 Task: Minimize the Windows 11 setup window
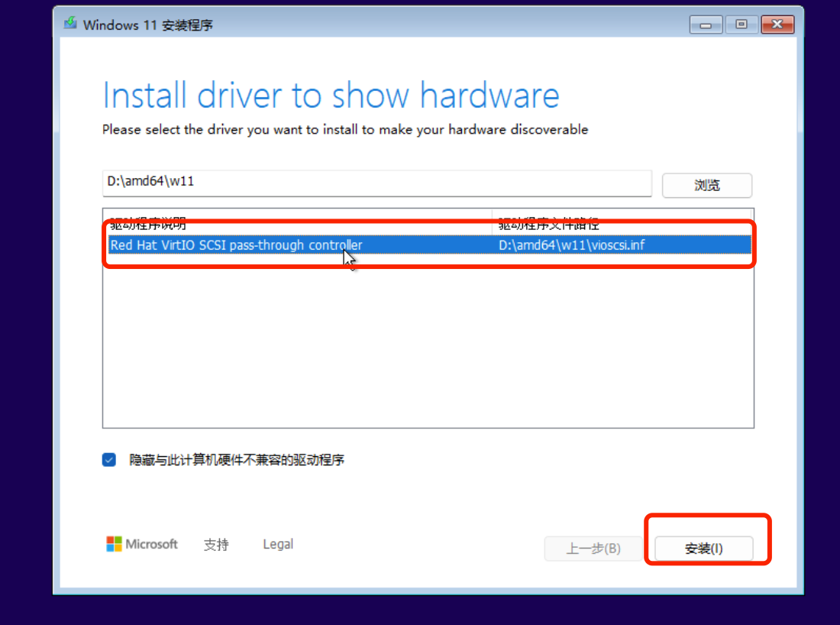(706, 24)
